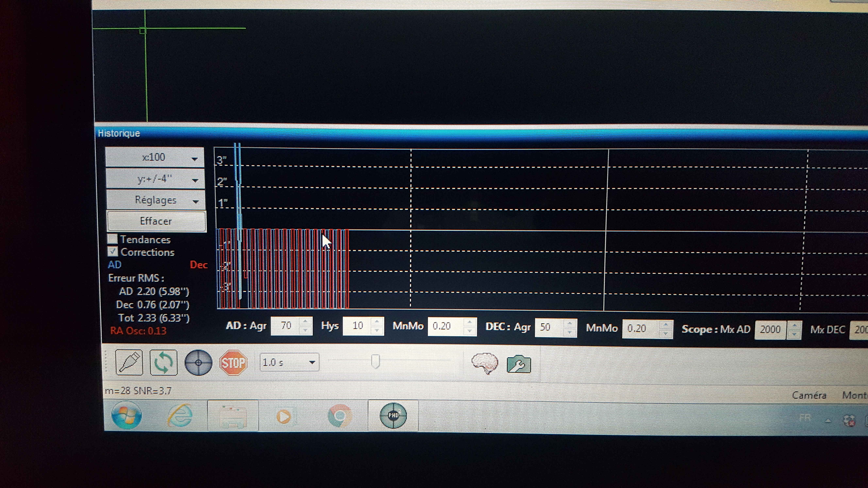The width and height of the screenshot is (868, 488).
Task: Click the Windows Start button
Action: point(127,416)
